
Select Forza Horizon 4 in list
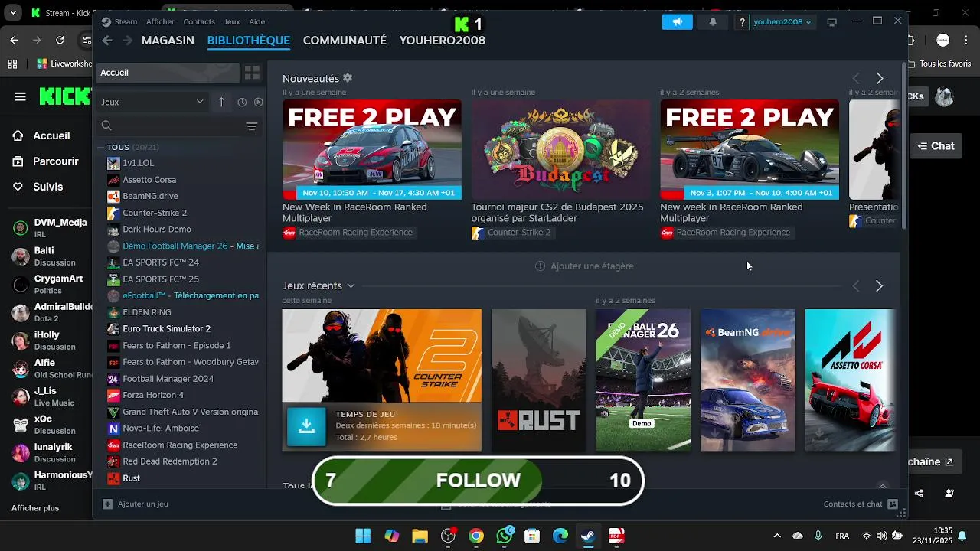153,395
